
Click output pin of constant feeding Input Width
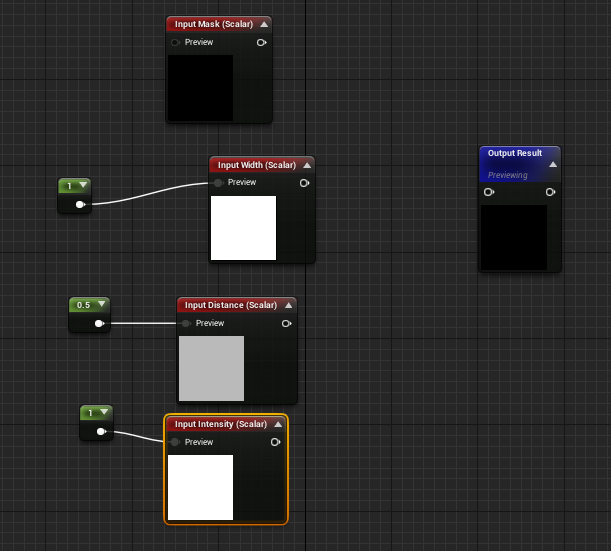click(x=80, y=204)
